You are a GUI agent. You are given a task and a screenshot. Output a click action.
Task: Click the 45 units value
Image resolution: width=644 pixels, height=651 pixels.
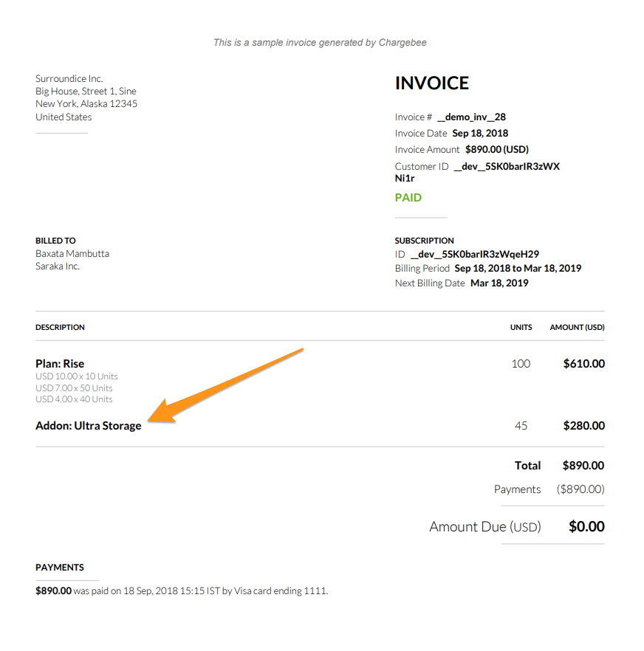(521, 426)
